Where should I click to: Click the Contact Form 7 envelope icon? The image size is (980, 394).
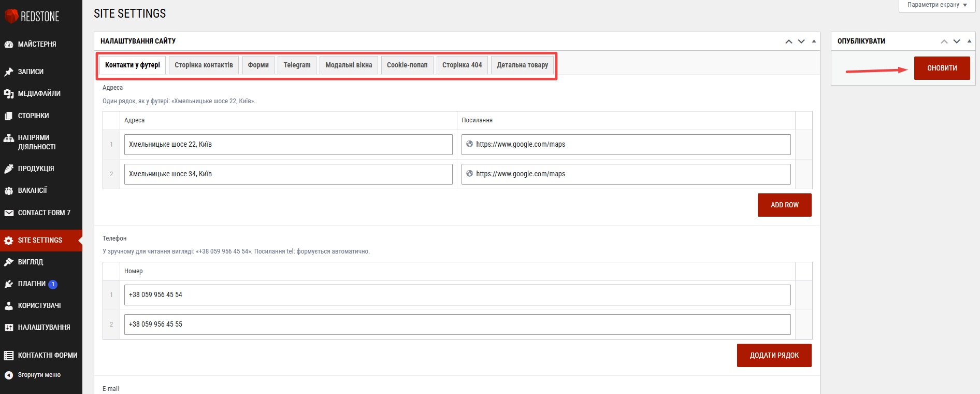[x=9, y=213]
